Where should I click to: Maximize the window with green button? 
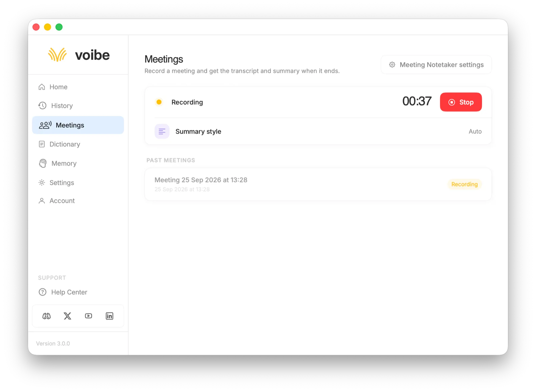[x=59, y=27]
